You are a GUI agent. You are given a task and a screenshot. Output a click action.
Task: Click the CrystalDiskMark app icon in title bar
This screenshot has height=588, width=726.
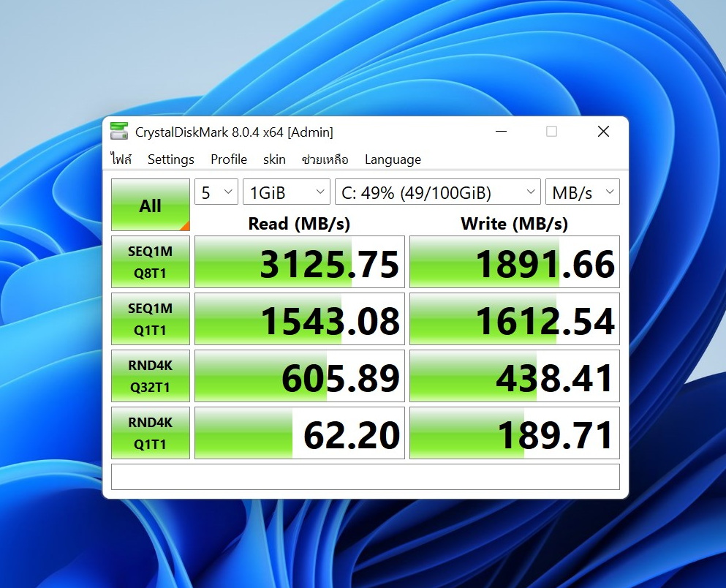119,132
